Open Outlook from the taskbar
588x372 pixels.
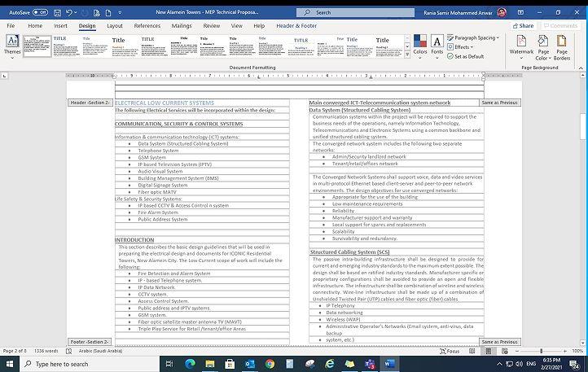coord(250,364)
